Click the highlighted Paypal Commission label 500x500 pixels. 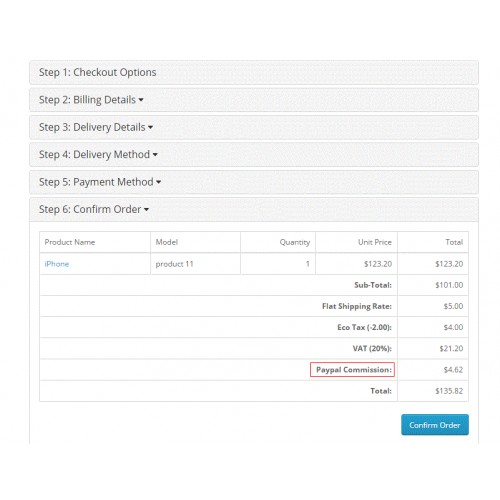[x=352, y=370]
